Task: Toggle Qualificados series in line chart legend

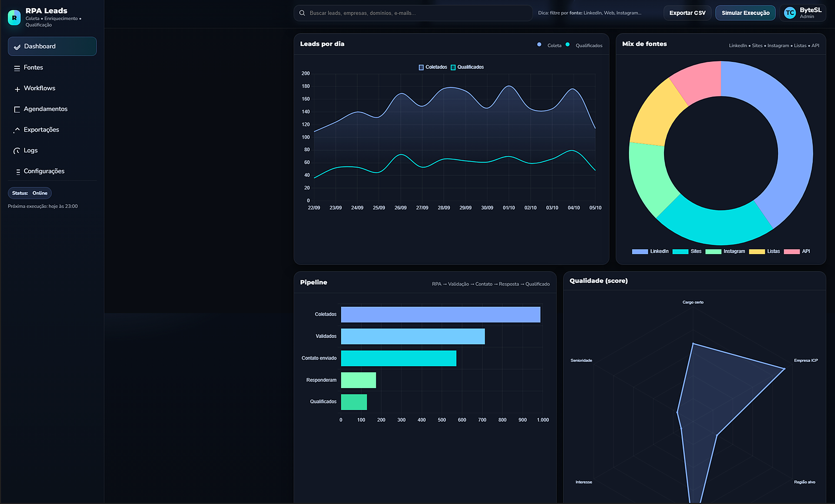Action: (467, 67)
